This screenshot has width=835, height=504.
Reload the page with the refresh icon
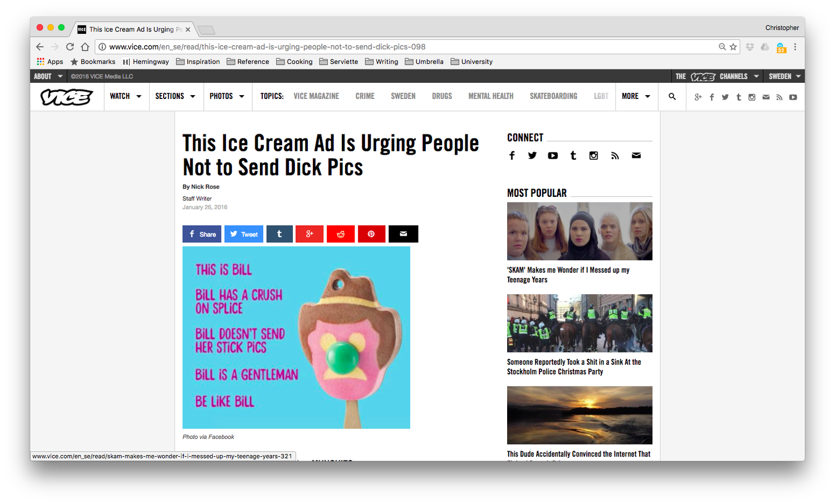click(x=70, y=47)
